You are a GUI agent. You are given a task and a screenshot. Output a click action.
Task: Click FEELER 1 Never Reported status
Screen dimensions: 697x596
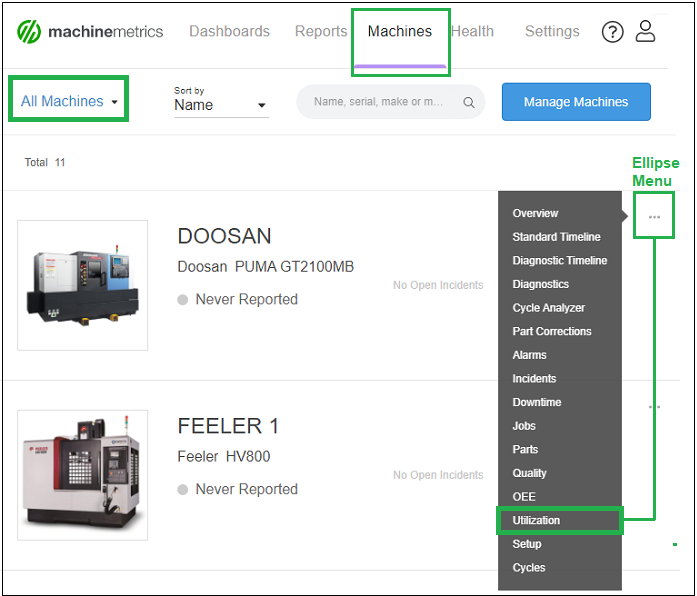(x=238, y=489)
